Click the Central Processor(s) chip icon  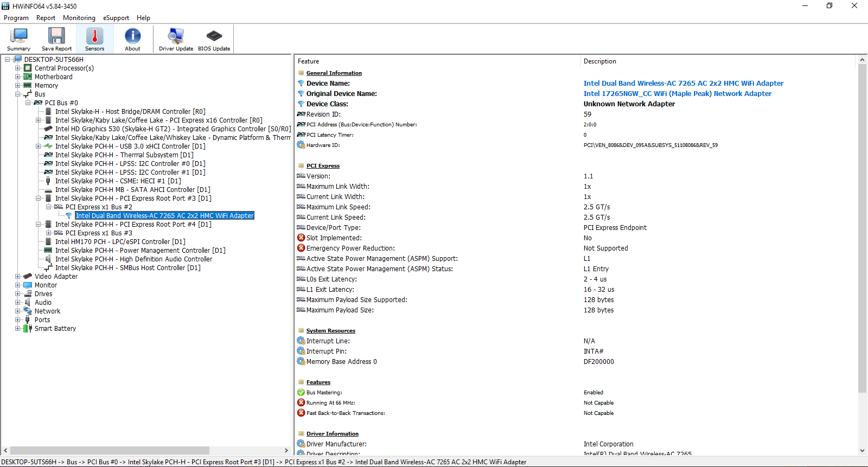tap(28, 68)
